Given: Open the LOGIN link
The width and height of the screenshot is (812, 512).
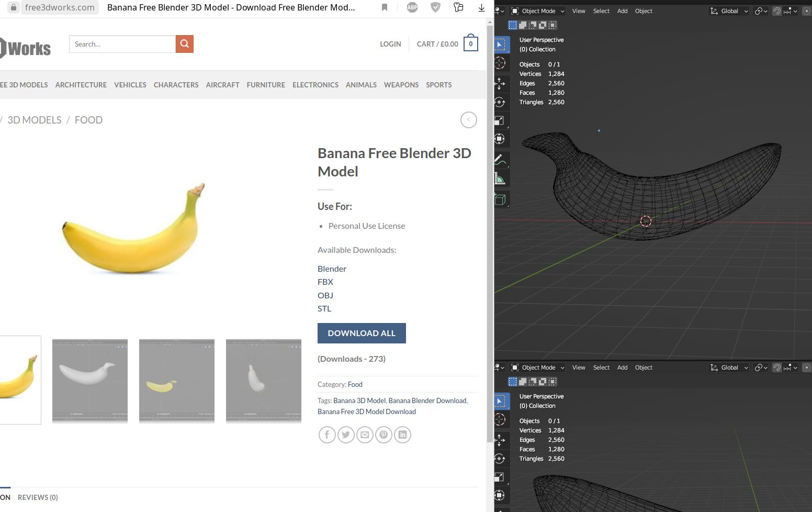Looking at the screenshot, I should pyautogui.click(x=390, y=44).
